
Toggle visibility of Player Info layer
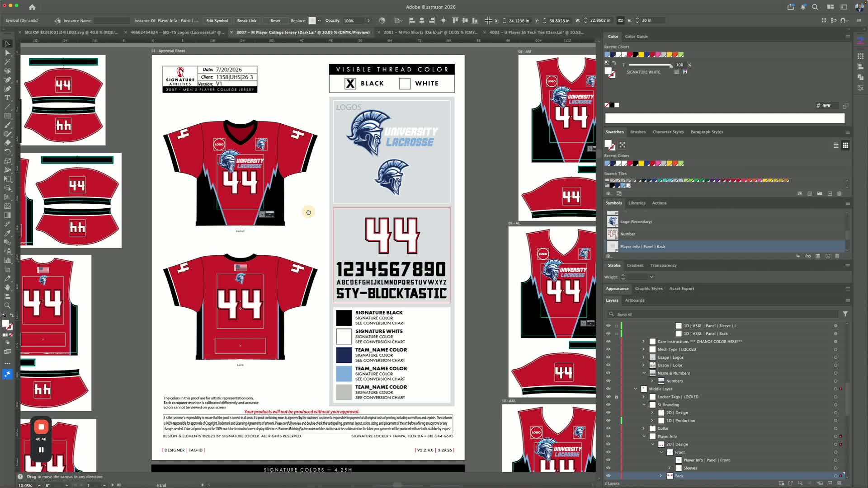coord(608,436)
